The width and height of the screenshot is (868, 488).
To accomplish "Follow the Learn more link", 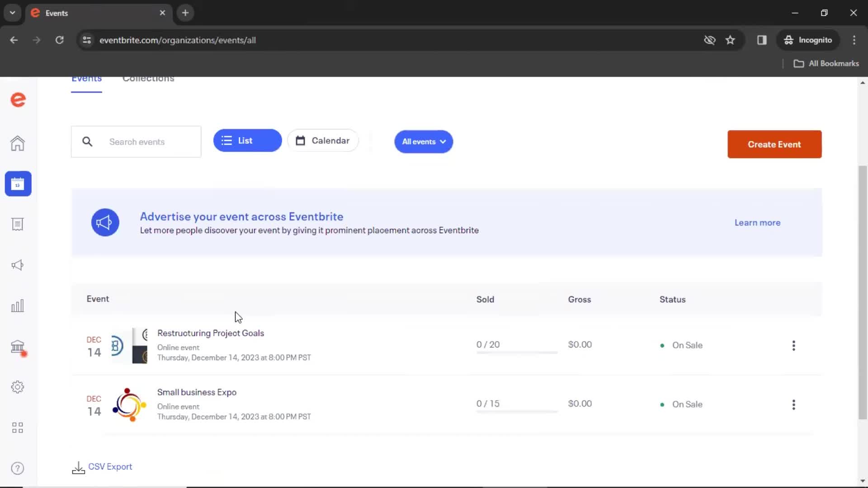I will click(757, 223).
